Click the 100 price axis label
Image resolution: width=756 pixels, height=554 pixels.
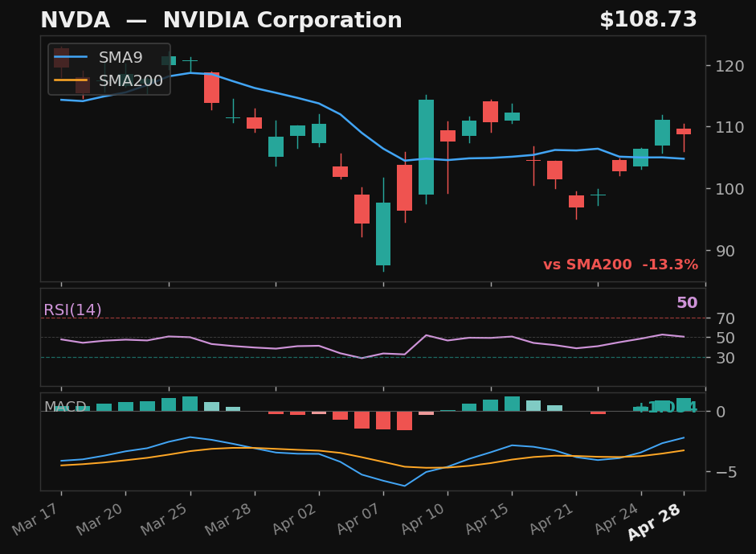tap(729, 189)
